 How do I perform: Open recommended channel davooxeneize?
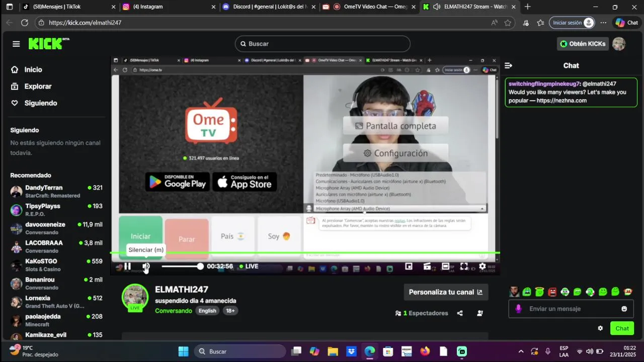pyautogui.click(x=56, y=228)
